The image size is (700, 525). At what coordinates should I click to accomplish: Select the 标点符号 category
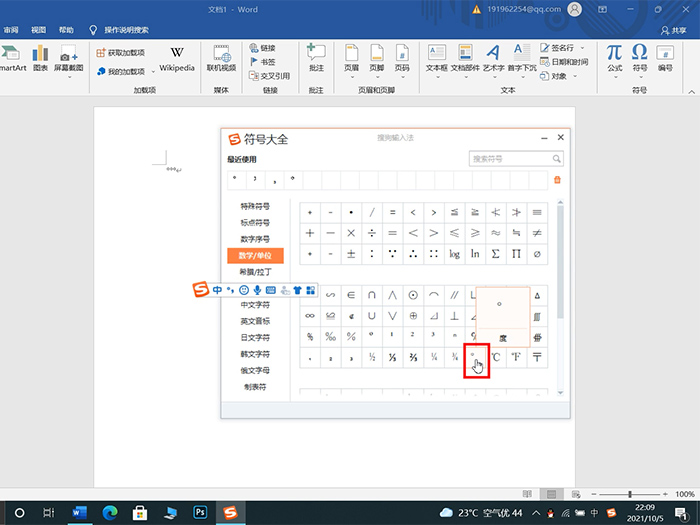255,222
